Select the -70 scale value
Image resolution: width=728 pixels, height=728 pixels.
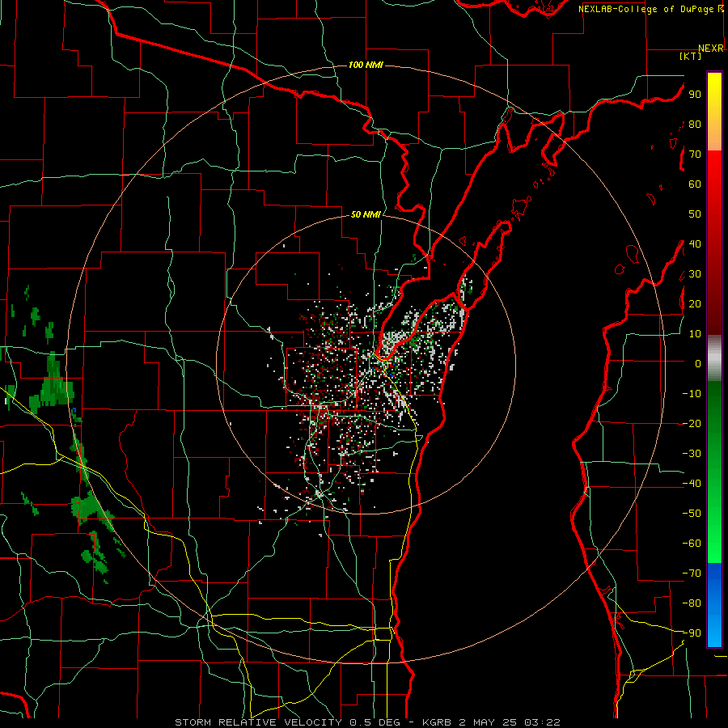click(x=692, y=574)
